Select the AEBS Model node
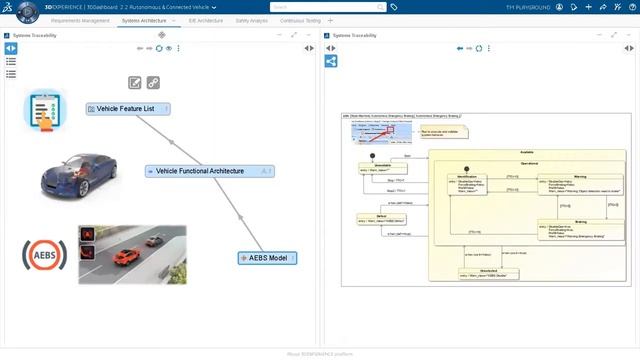This screenshot has height=360, width=640. pos(268,258)
